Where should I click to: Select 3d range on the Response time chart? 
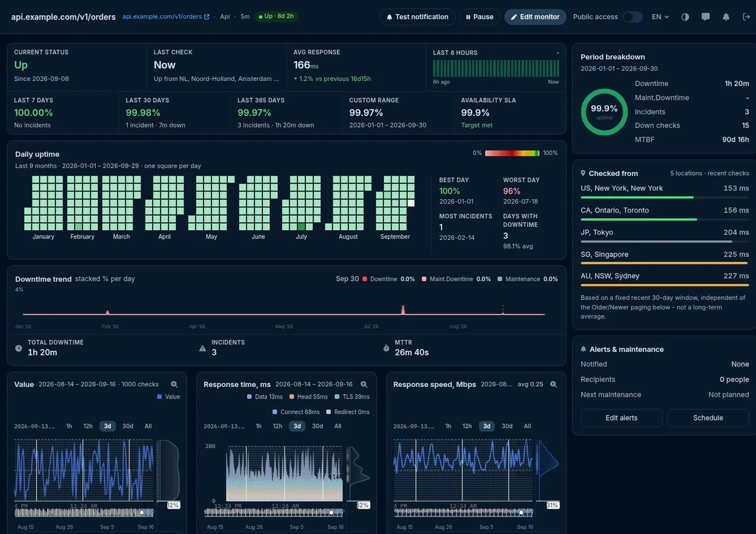coord(297,426)
